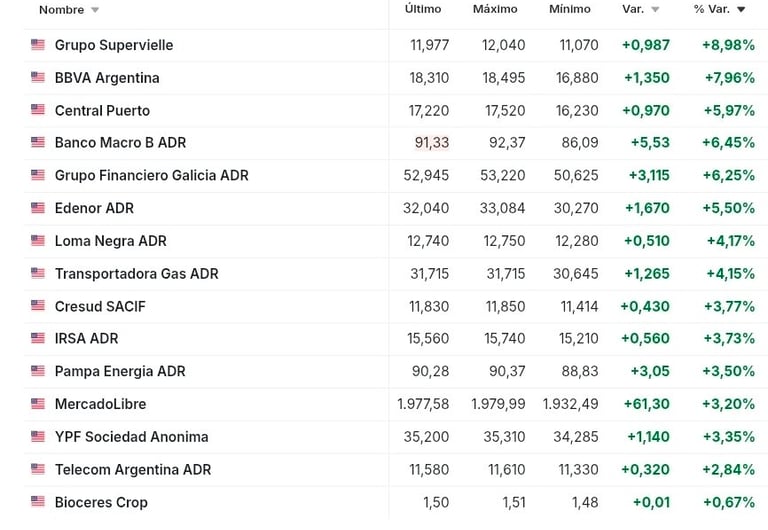
Task: Open the Banco Macro B ADR link
Action: (120, 143)
